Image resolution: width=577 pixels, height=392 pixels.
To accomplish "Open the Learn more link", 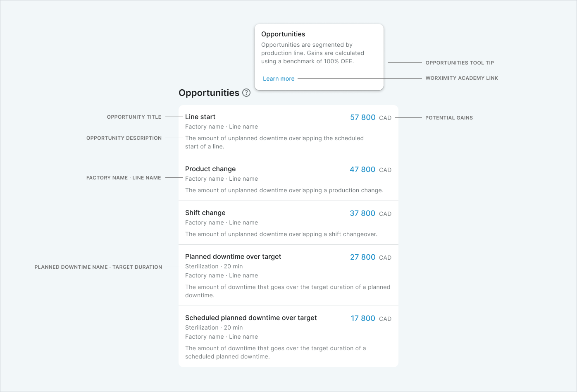I will (x=279, y=79).
